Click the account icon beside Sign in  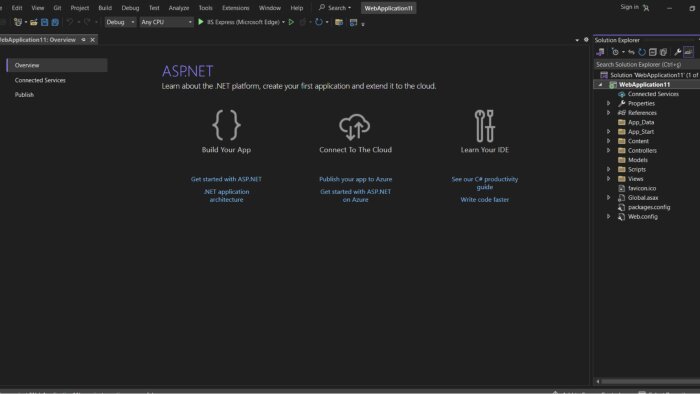coord(646,8)
